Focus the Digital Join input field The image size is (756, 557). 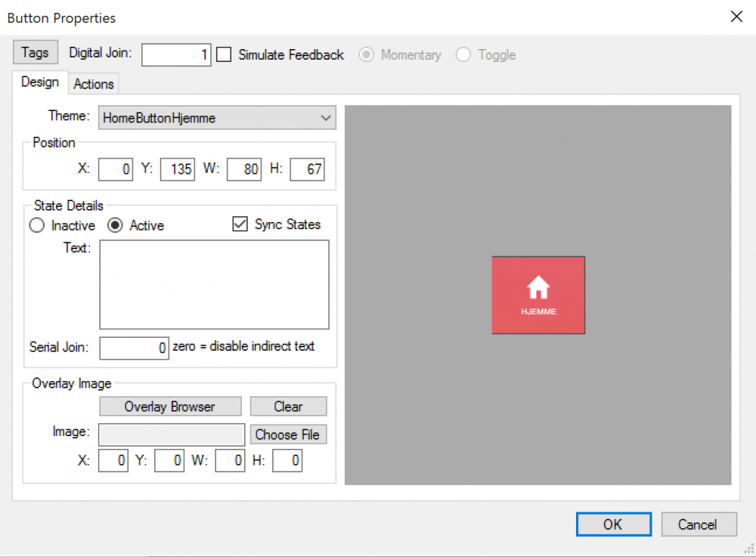176,55
